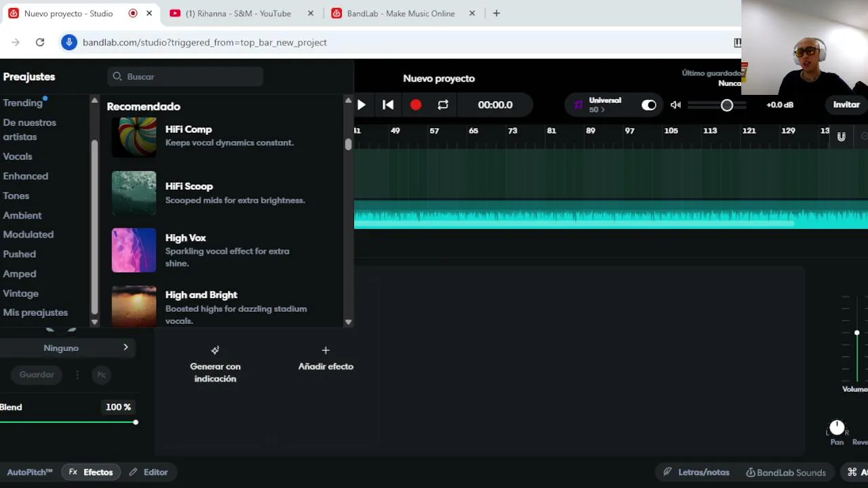
Task: Select the Pushed preset category
Action: click(x=19, y=254)
